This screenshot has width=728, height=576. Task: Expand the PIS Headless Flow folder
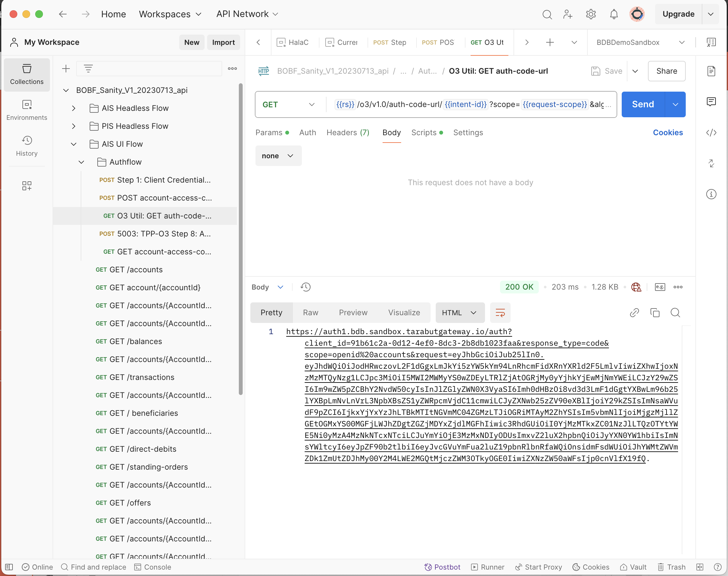pos(74,126)
